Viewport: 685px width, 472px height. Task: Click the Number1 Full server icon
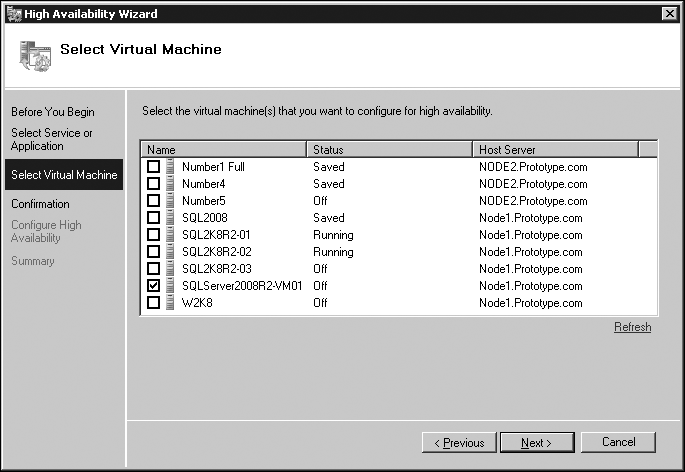[170, 167]
